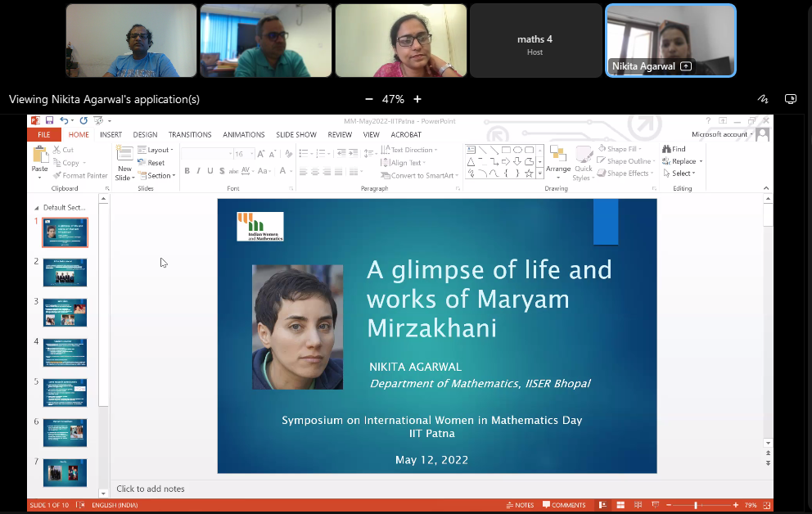Toggle the NOTES pane in status bar
812x514 pixels.
point(520,505)
